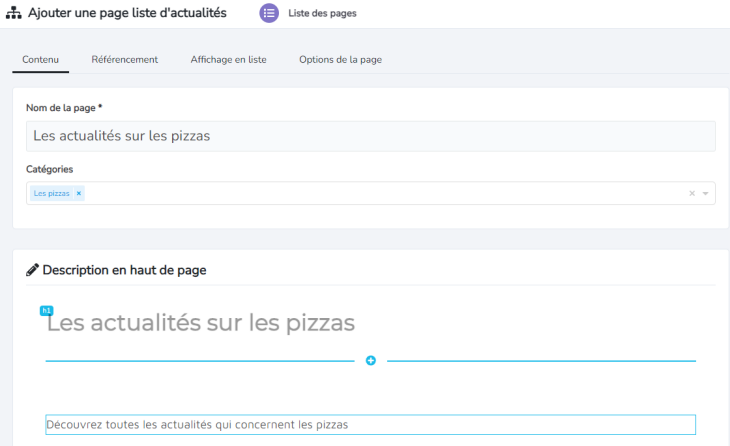The image size is (730, 446).
Task: Click the Les pizzas tag label
Action: pos(52,193)
